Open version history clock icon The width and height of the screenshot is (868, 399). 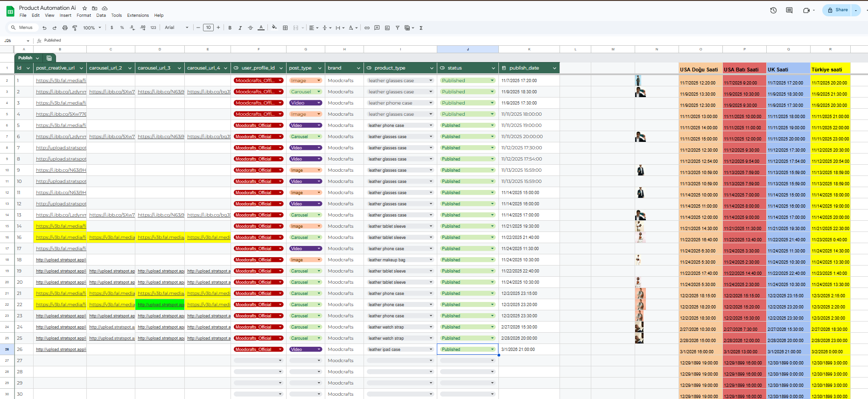pyautogui.click(x=773, y=10)
